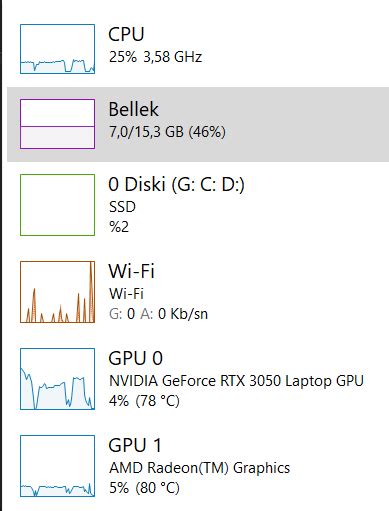Click the NVIDIA GeForce RTX 3050 Laptop GPU label
389x511 pixels.
[236, 381]
